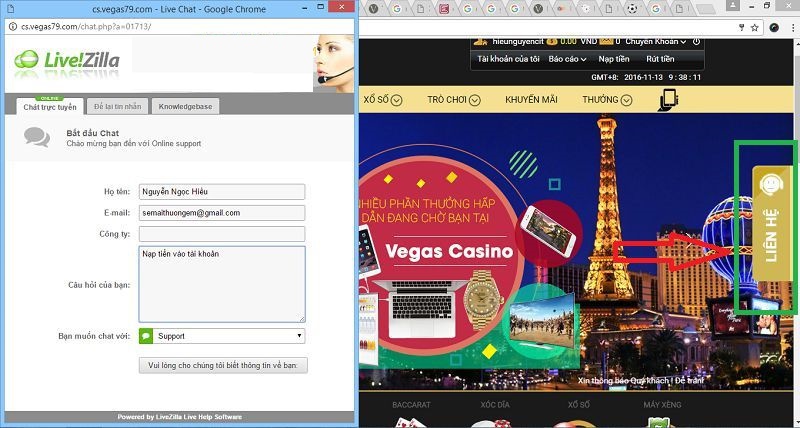
Task: Click the power logout icon
Action: [696, 41]
